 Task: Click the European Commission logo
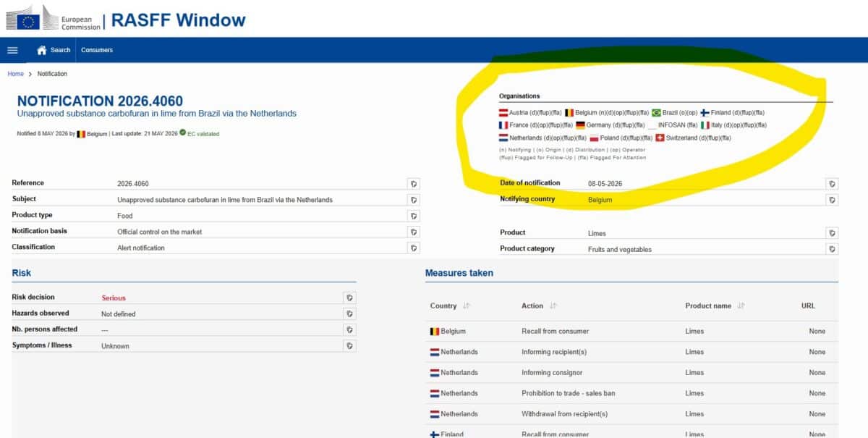(53, 20)
